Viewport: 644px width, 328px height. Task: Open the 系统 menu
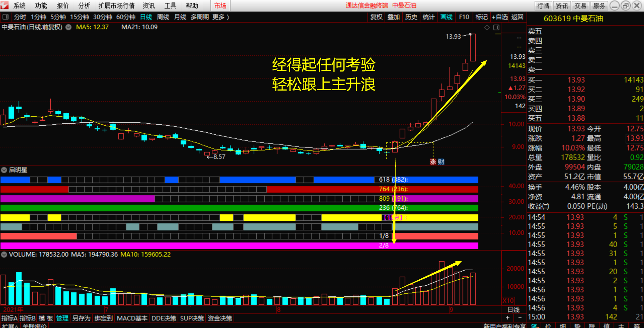[x=19, y=6]
